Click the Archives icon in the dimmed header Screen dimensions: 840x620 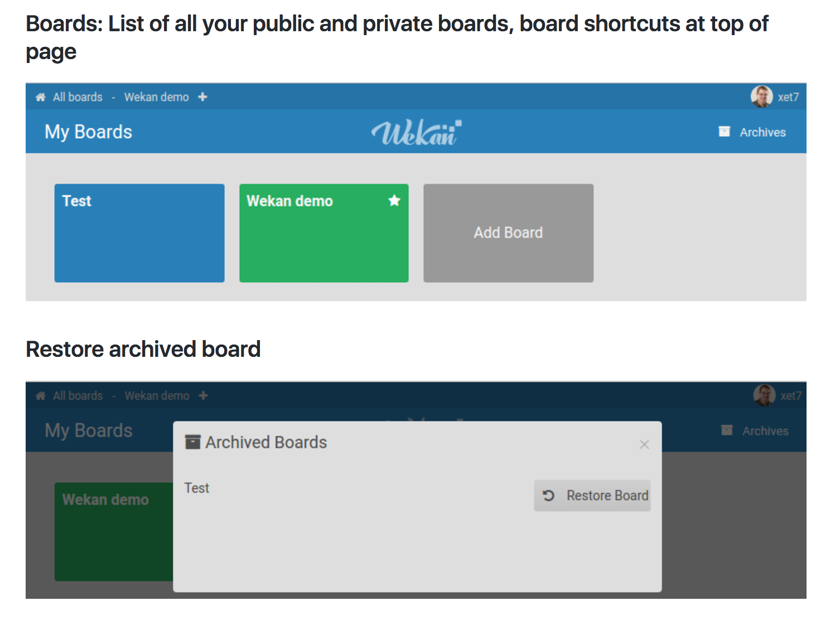[726, 430]
